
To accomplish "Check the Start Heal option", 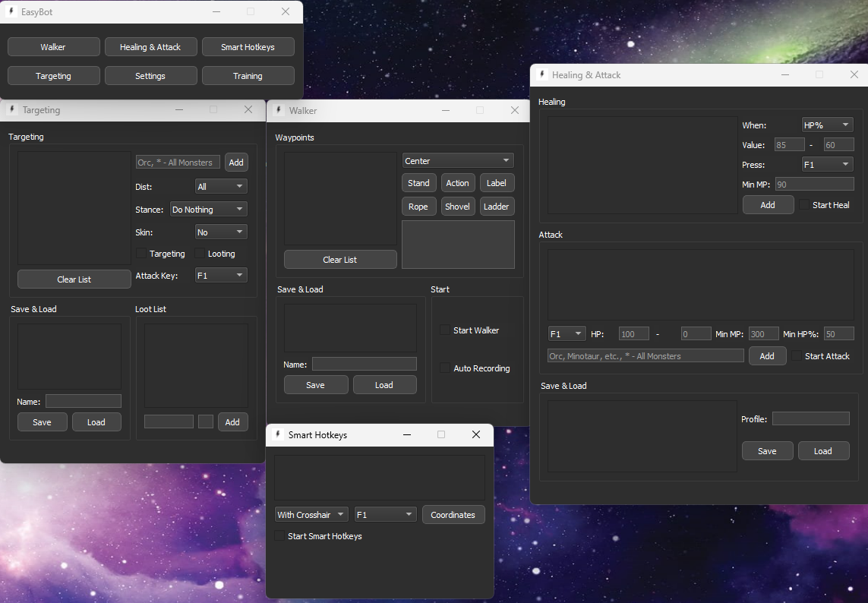I will pos(805,205).
